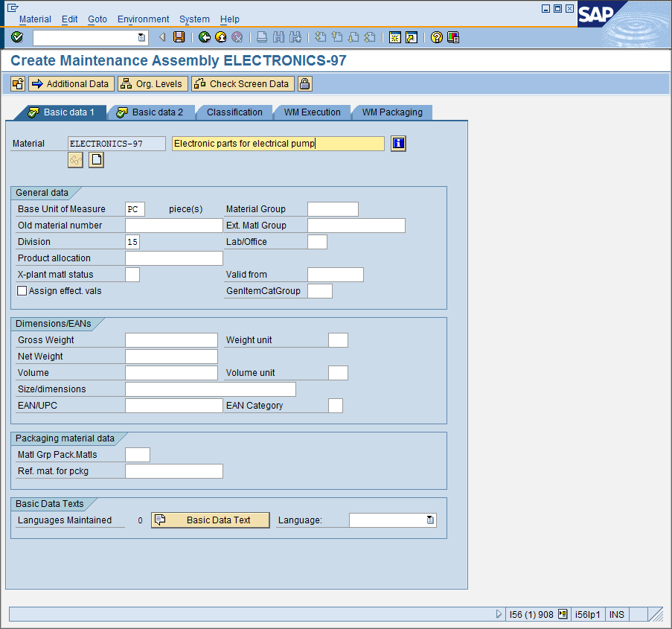Click the small arrow left of command field
Viewport: 672px width, 629px height.
pos(162,37)
